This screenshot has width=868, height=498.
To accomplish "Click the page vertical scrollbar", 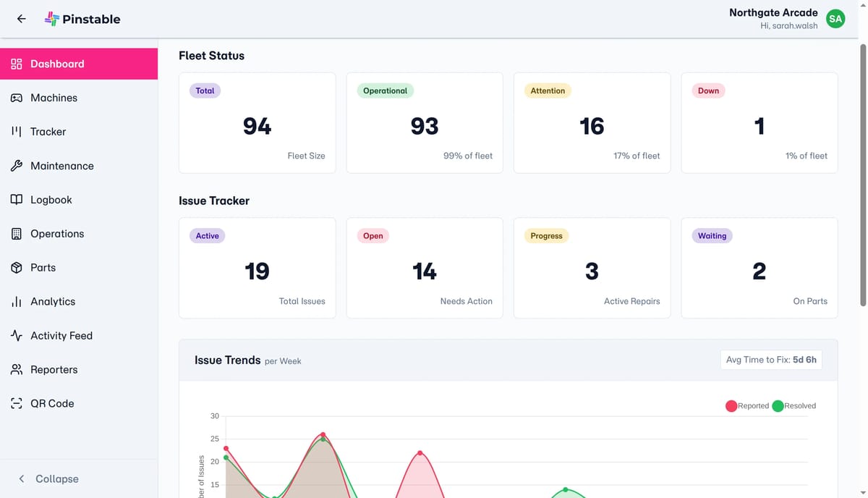I will [861, 175].
